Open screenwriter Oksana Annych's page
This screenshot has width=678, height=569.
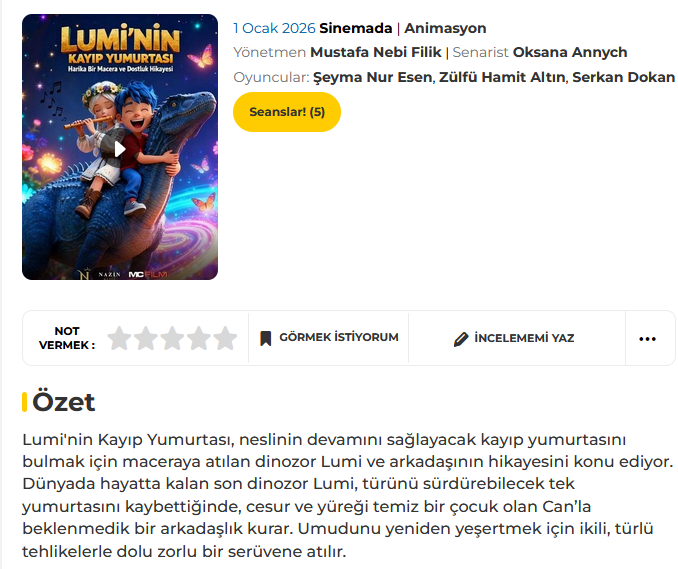click(x=570, y=52)
